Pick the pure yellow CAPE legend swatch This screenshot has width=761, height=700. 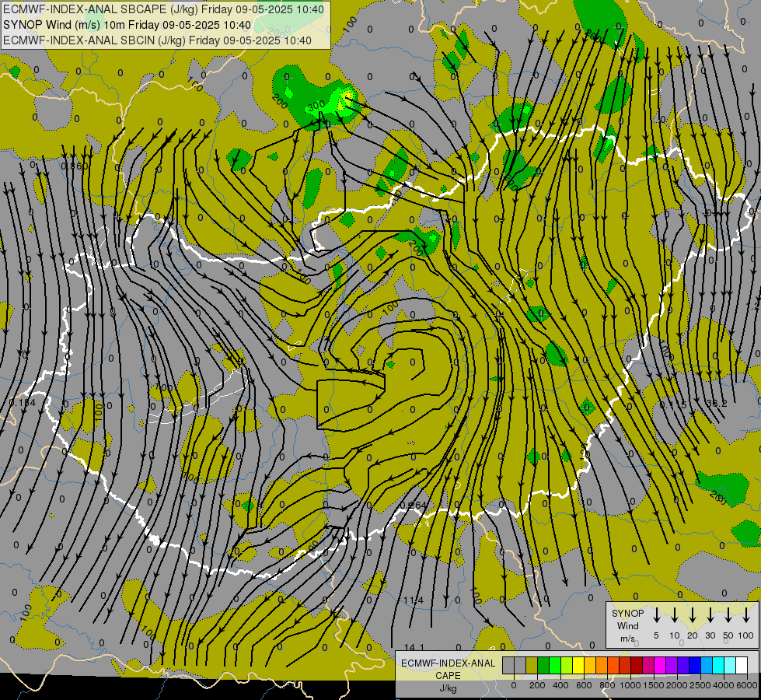coord(578,665)
